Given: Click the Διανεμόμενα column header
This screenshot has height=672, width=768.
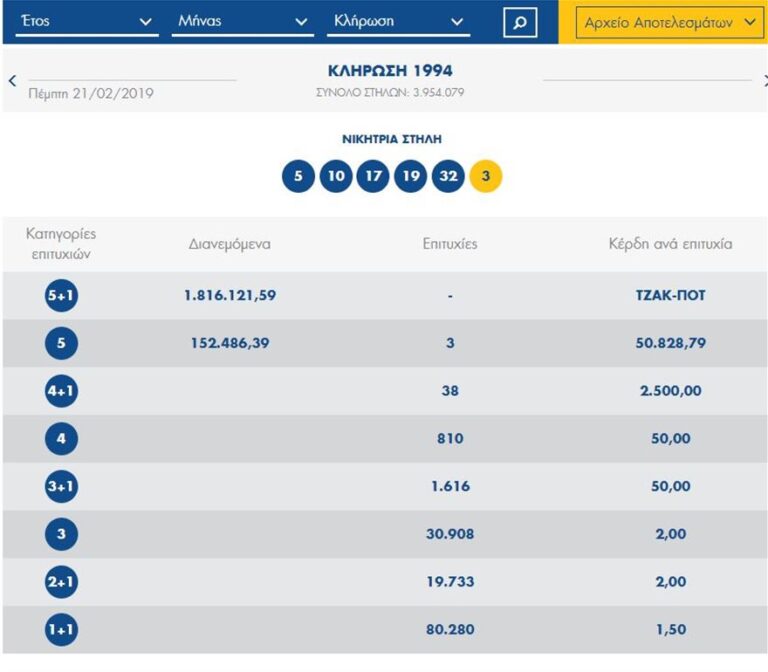Looking at the screenshot, I should click(x=229, y=244).
